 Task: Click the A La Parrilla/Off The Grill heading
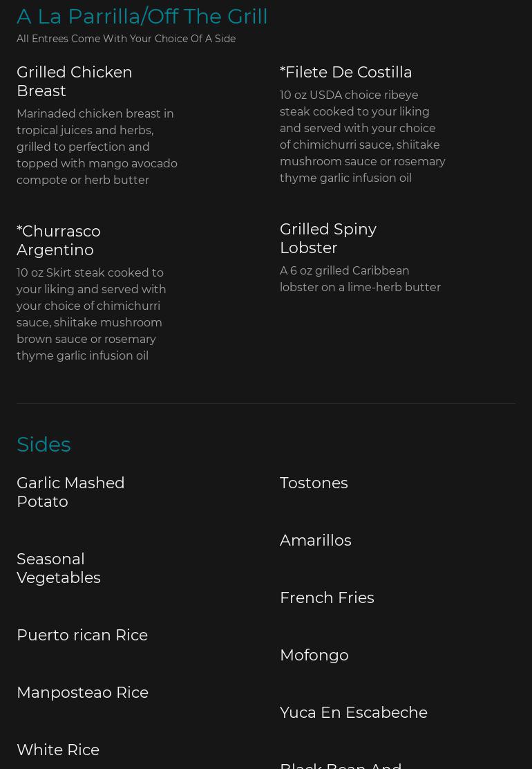pyautogui.click(x=142, y=17)
